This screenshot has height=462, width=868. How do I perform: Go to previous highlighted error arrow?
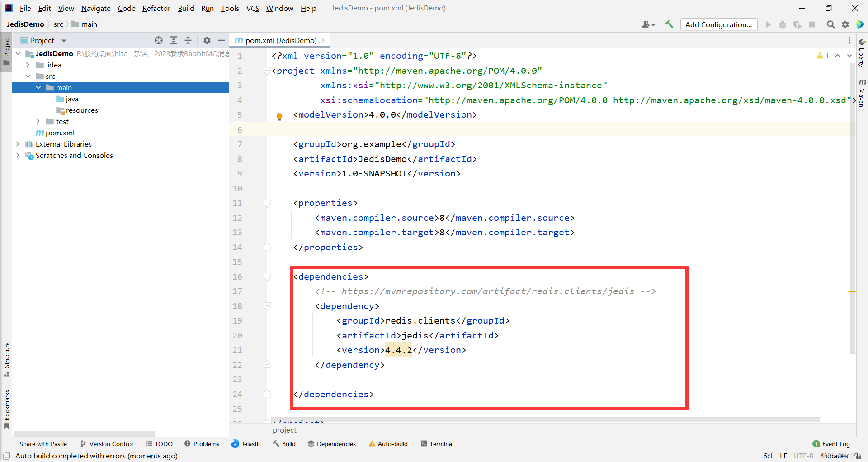(x=838, y=56)
